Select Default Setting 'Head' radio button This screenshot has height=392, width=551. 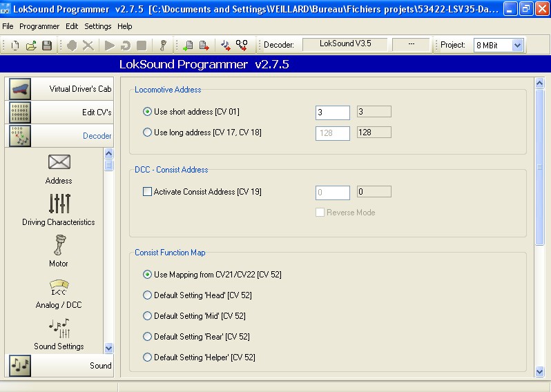[147, 295]
